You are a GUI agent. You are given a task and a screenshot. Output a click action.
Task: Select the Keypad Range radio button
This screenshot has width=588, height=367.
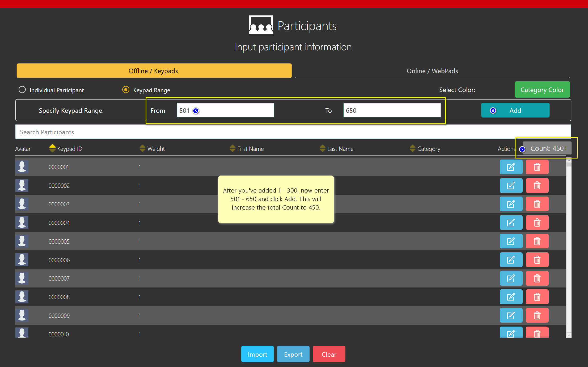tap(126, 90)
